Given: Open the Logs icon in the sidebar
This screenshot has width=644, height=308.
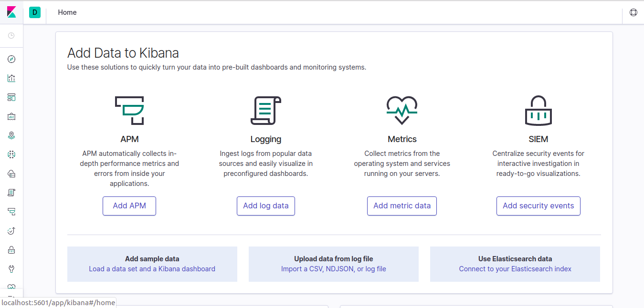Looking at the screenshot, I should (11, 193).
